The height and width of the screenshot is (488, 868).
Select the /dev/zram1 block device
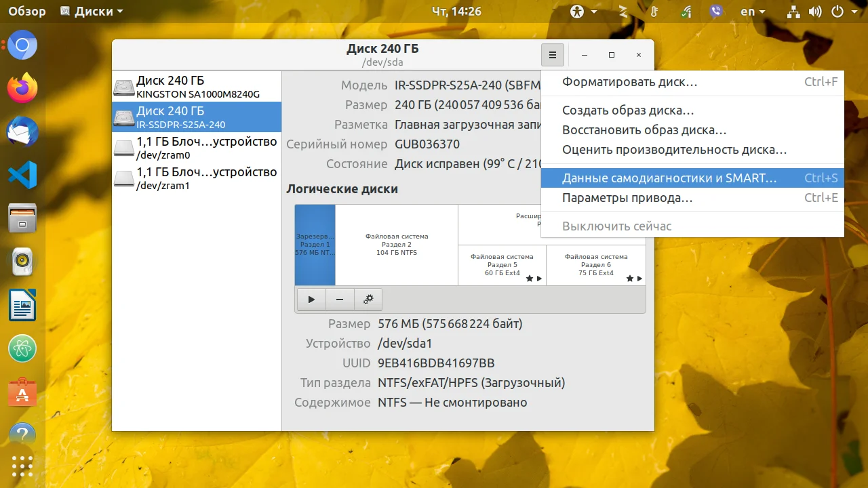point(197,178)
